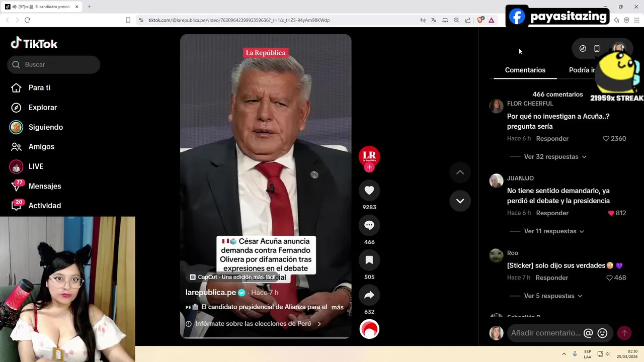
Task: Go to previous video arrow
Action: click(460, 172)
